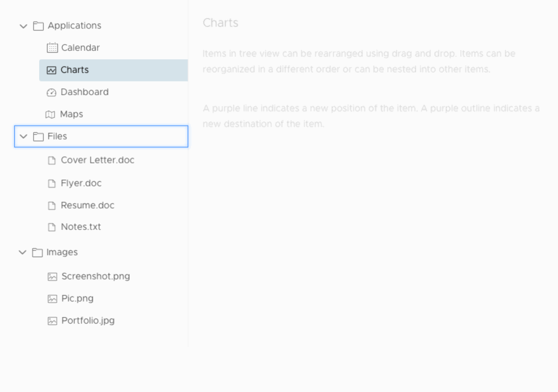Viewport: 558px width, 392px height.
Task: Select the Charts entry in the tree
Action: (76, 70)
